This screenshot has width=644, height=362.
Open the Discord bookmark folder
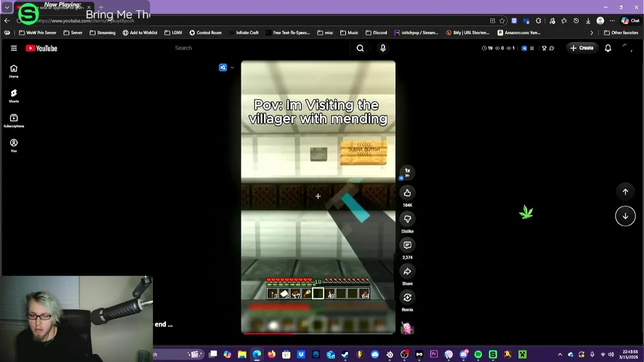coord(376,33)
